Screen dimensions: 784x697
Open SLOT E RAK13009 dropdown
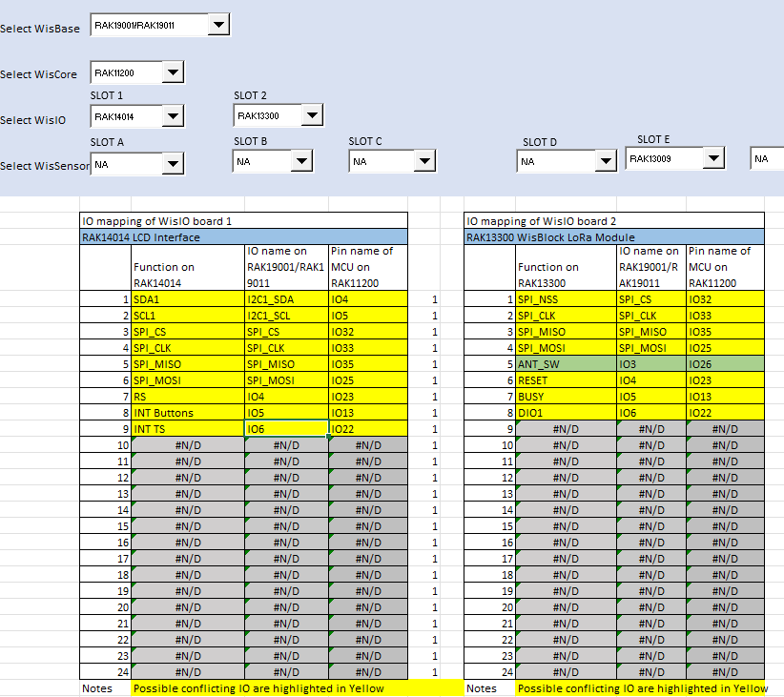click(712, 158)
